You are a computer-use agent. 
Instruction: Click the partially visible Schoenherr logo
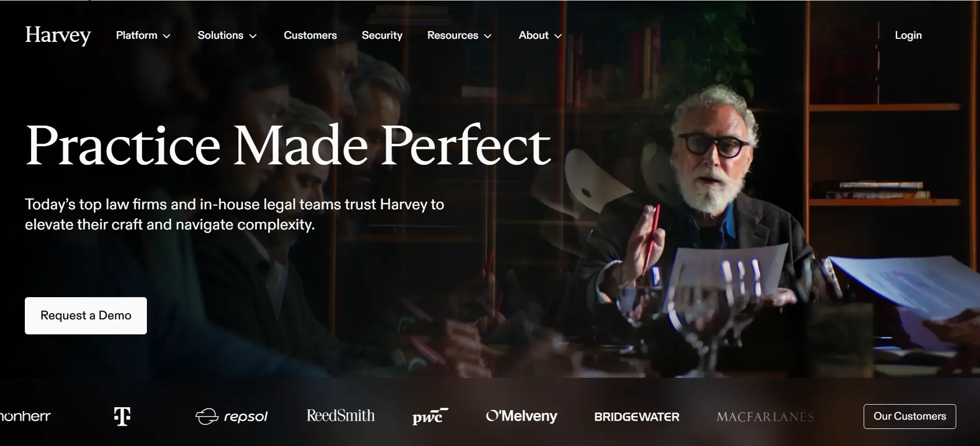click(25, 416)
